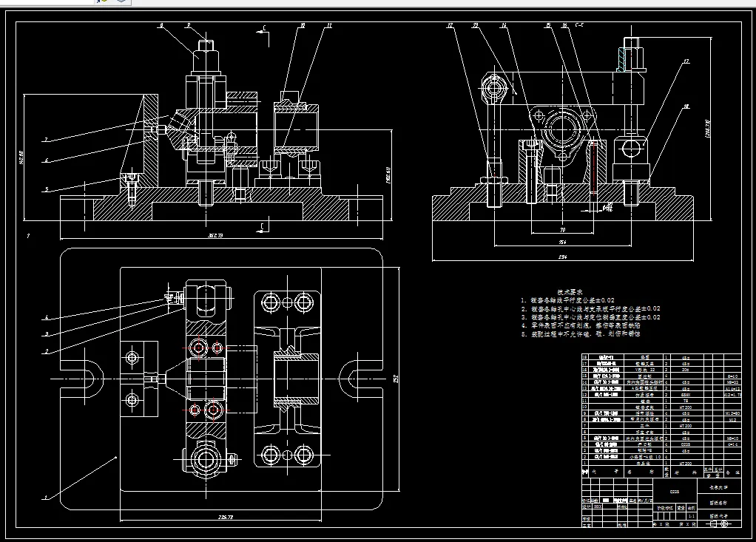
Task: Select the 65MN material cell in row 12
Action: click(686, 395)
